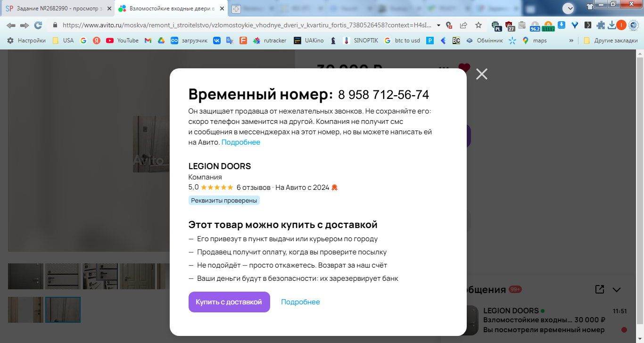Collapse the messages panel chevron
This screenshot has width=644, height=343.
coord(617,289)
